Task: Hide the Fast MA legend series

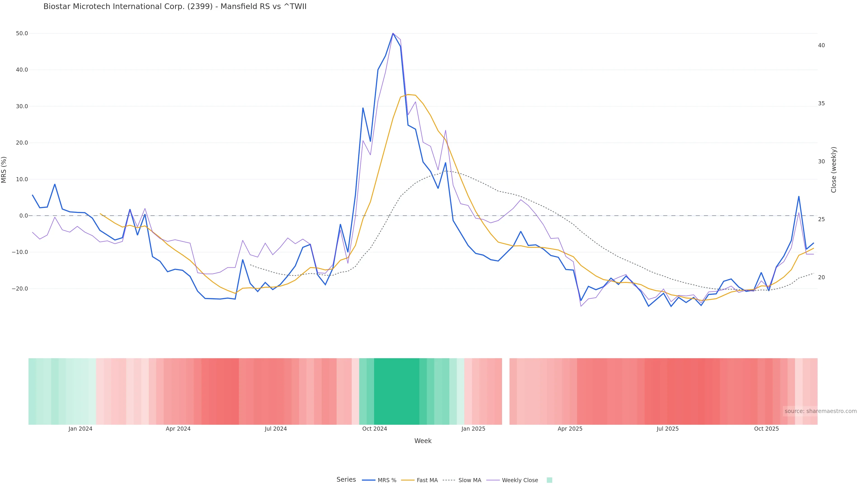Action: (x=427, y=480)
